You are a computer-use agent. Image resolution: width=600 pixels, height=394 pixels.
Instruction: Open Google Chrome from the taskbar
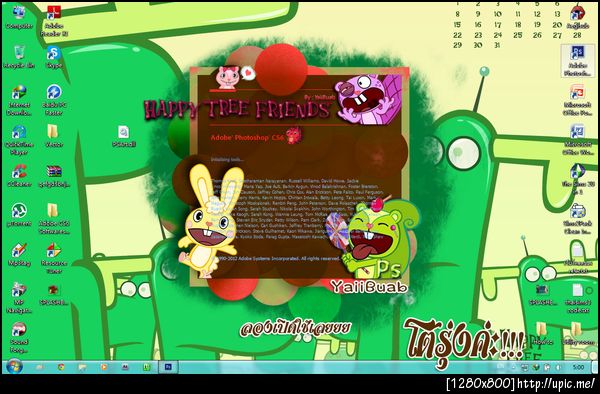(61, 367)
